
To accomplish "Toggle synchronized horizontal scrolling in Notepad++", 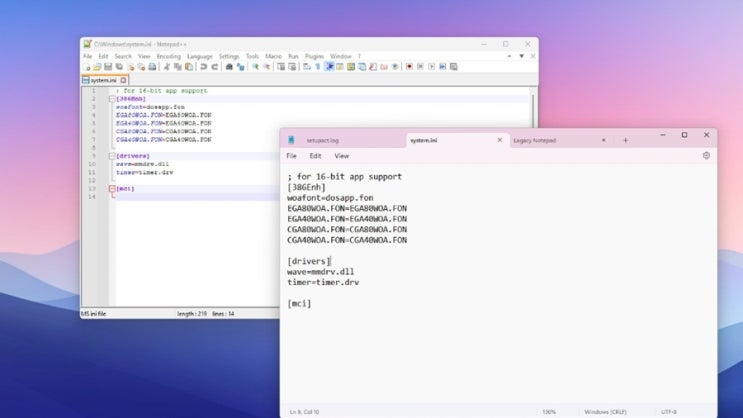I will (292, 67).
